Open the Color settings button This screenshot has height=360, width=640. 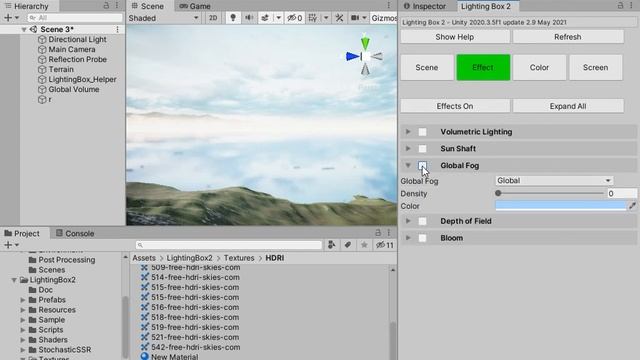[x=539, y=67]
